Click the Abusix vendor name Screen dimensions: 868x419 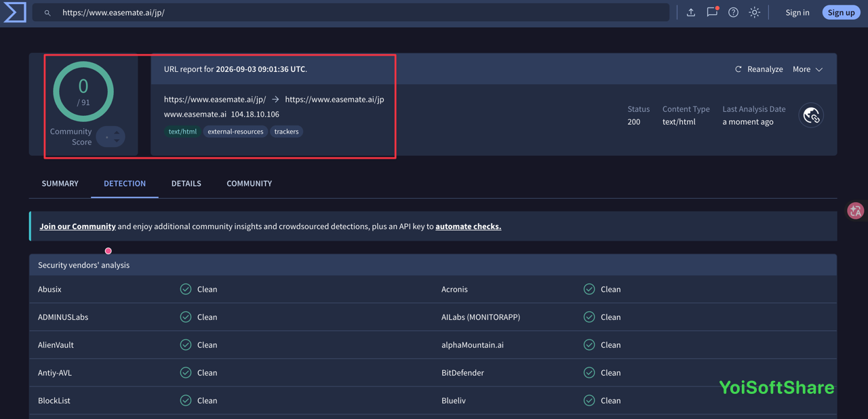coord(50,289)
